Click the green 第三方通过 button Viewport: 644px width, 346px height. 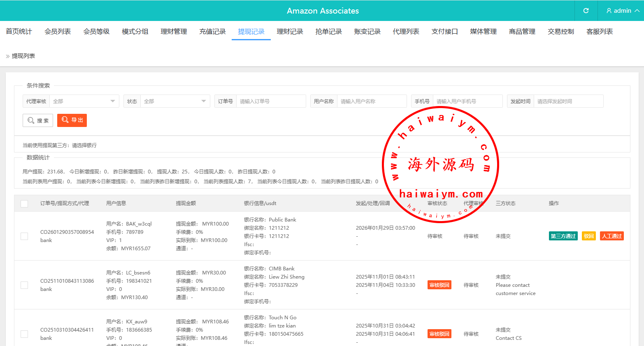tap(563, 236)
